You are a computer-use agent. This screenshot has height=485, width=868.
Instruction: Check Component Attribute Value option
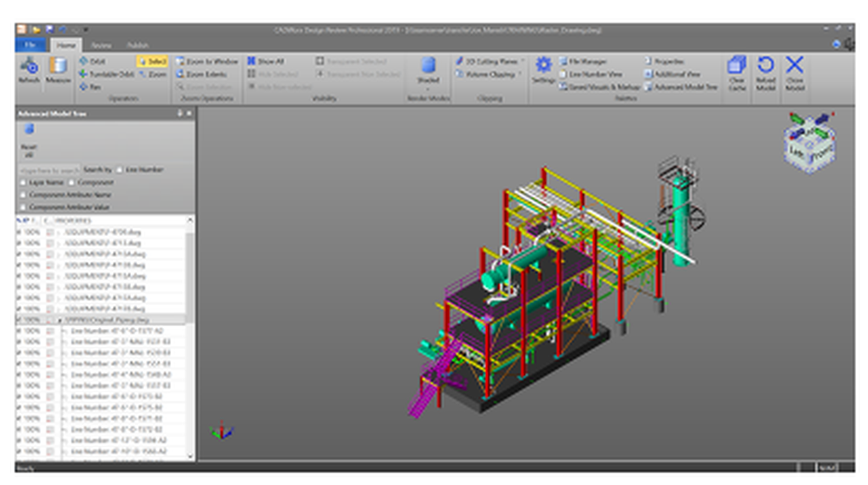point(23,207)
